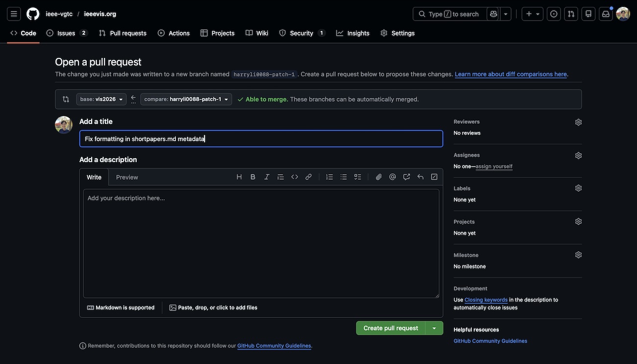Click the Create pull request button
This screenshot has height=364, width=637.
(391, 328)
